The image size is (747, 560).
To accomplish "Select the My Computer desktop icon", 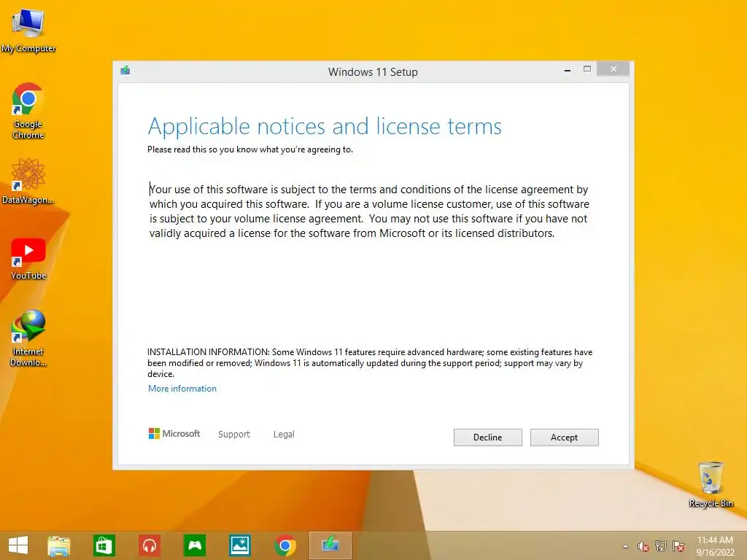I will click(28, 29).
